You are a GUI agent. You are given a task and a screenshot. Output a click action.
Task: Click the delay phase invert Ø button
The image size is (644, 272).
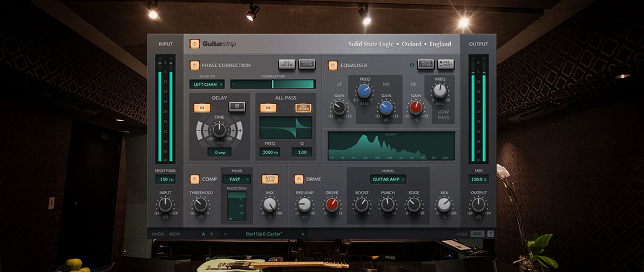[x=237, y=107]
